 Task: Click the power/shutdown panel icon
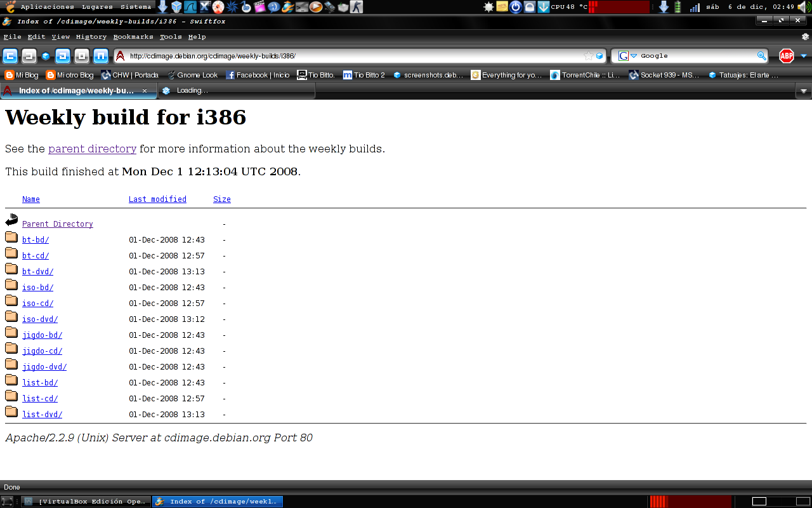515,7
